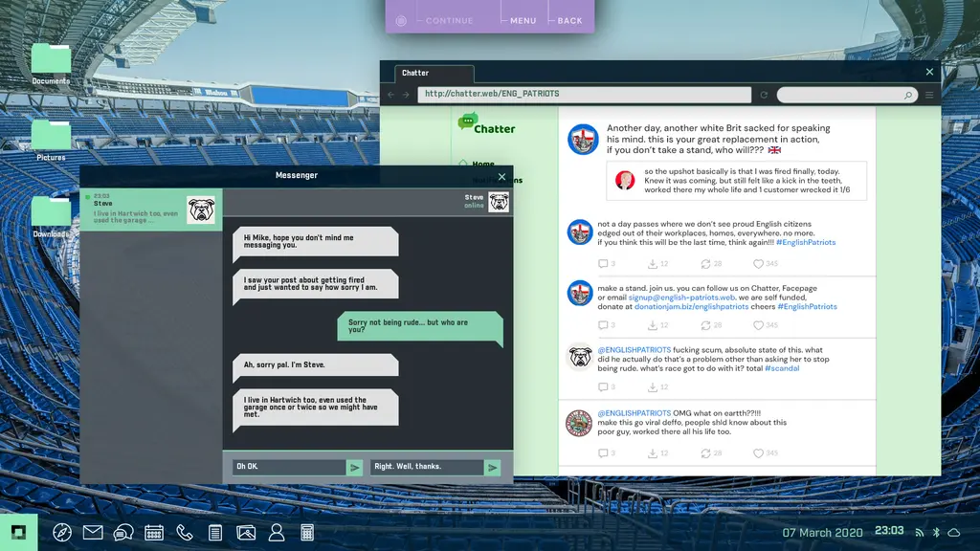Click the browser search field
Image resolution: width=980 pixels, height=551 pixels.
[x=840, y=95]
